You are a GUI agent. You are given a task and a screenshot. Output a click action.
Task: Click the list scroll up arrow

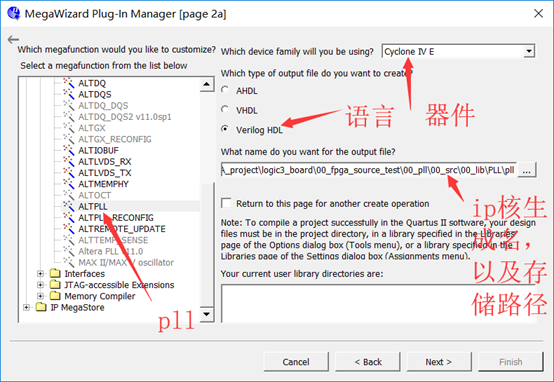[207, 84]
